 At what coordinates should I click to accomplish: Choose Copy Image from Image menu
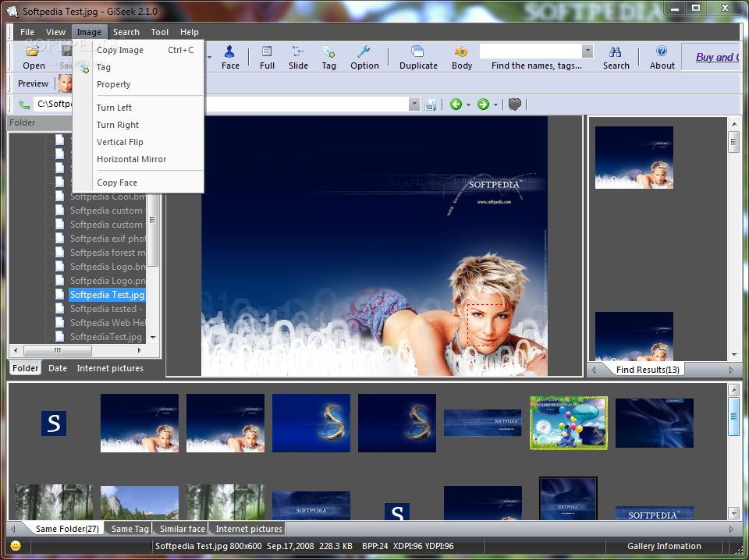tap(139, 50)
